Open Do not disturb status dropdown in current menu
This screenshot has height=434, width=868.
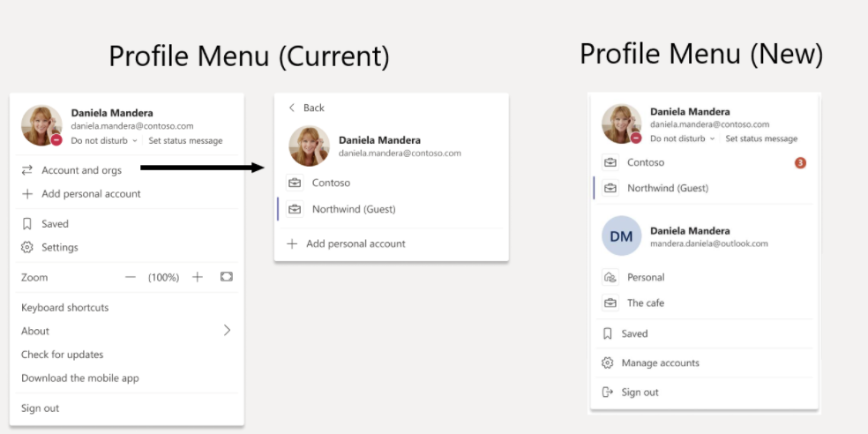104,140
